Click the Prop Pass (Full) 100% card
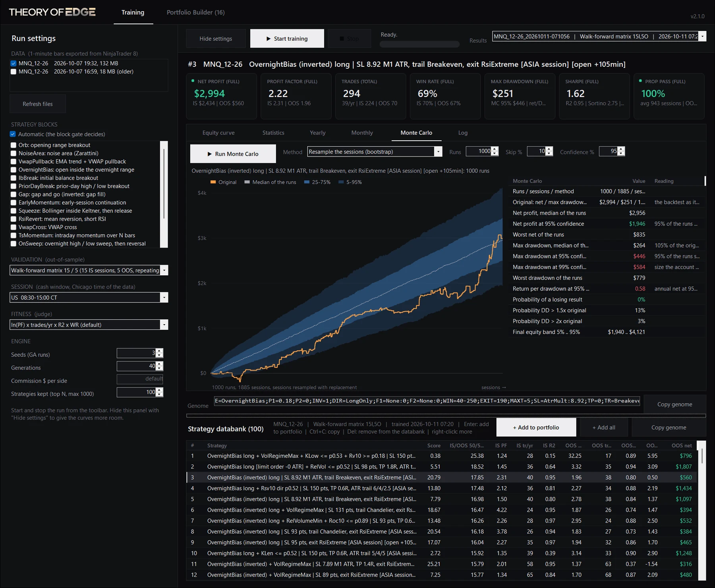Viewport: 715px width, 588px height. (x=669, y=96)
